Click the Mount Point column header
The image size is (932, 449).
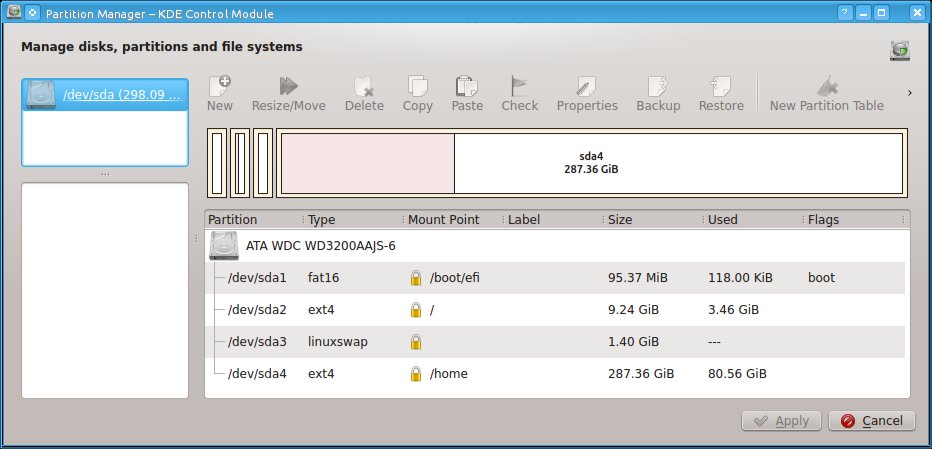tap(449, 220)
